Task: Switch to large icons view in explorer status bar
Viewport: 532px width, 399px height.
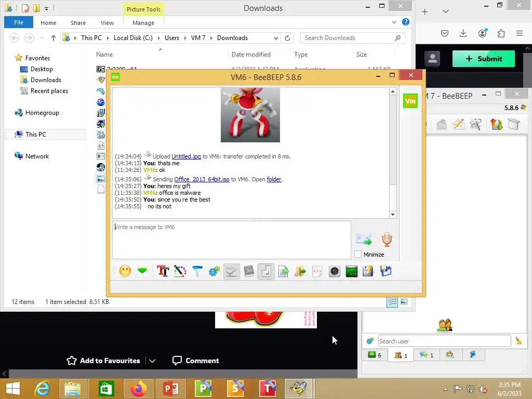Action: click(x=404, y=302)
